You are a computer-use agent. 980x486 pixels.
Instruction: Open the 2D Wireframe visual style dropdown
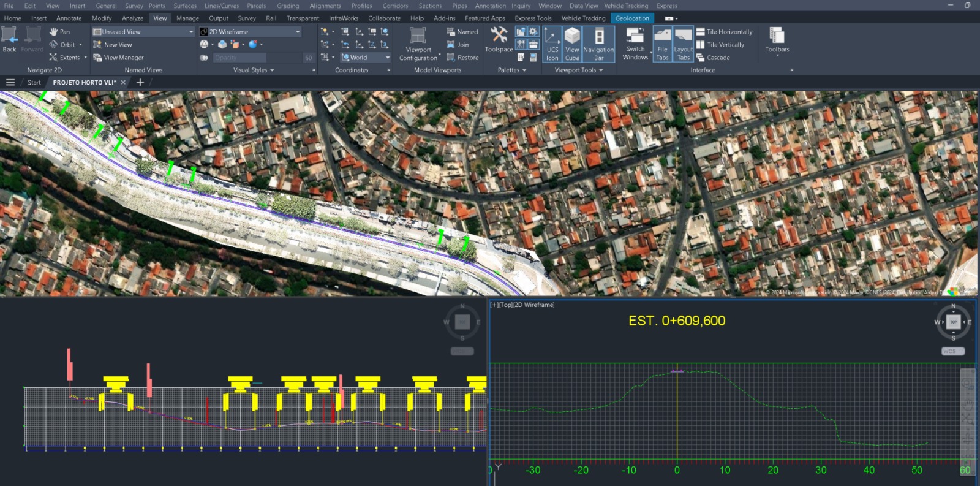(x=298, y=32)
